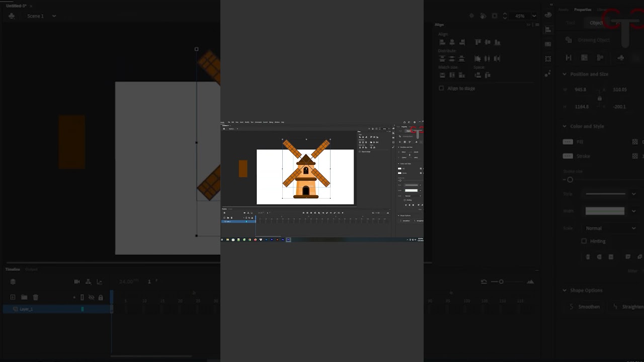The height and width of the screenshot is (362, 644).
Task: Select the Properties panel tab
Action: [x=583, y=10]
